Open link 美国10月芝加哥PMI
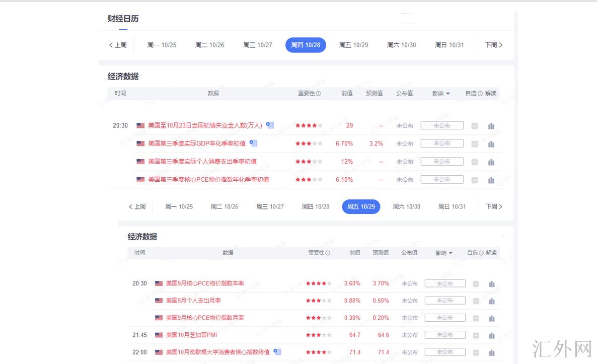597x364 pixels. pyautogui.click(x=191, y=335)
